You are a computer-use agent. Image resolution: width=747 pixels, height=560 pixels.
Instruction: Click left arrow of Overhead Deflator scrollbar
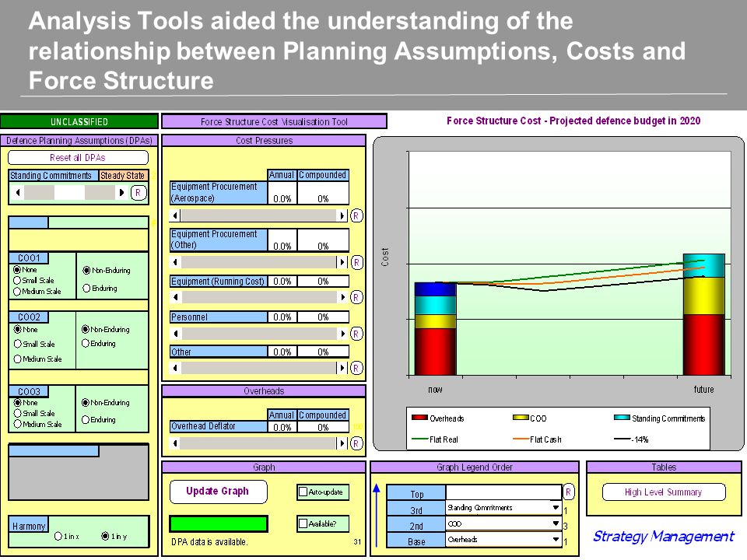pos(175,443)
